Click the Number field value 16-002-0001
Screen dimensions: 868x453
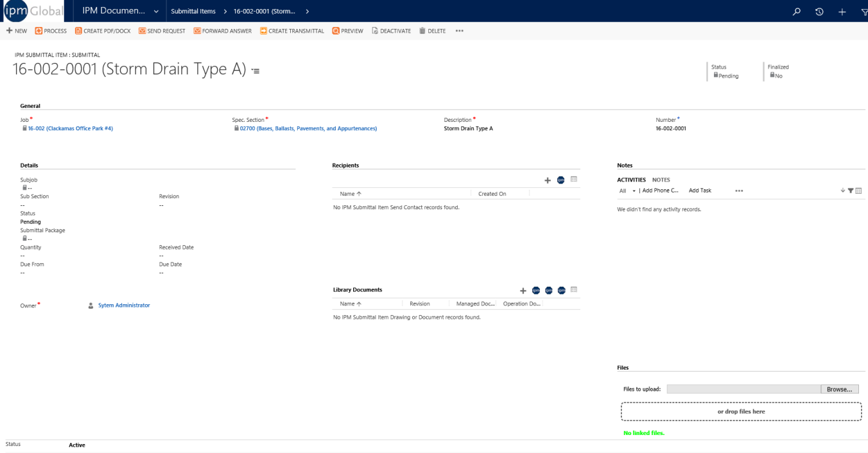671,128
